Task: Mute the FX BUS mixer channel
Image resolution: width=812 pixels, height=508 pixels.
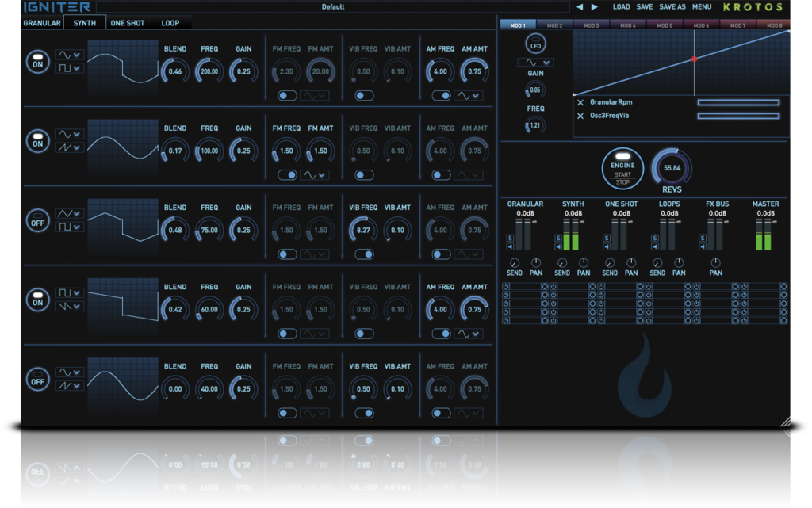Action: tap(703, 246)
